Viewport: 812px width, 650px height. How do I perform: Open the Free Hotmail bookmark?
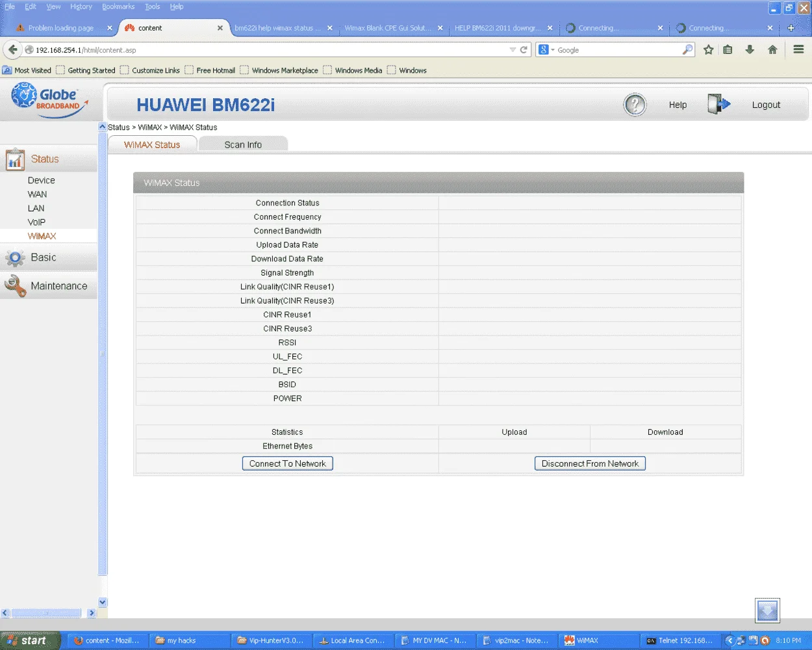click(210, 70)
